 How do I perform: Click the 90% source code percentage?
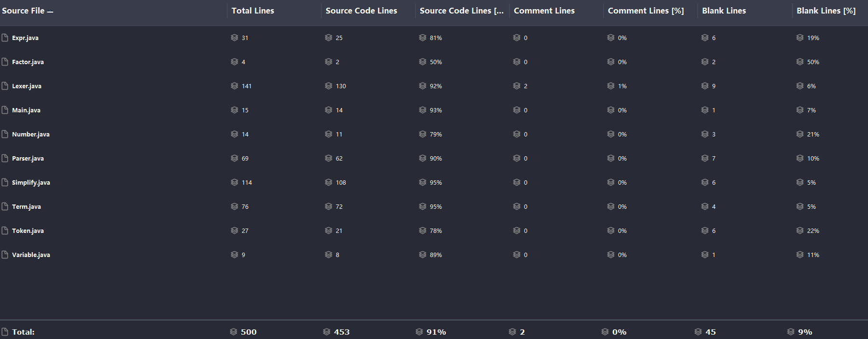click(x=436, y=159)
